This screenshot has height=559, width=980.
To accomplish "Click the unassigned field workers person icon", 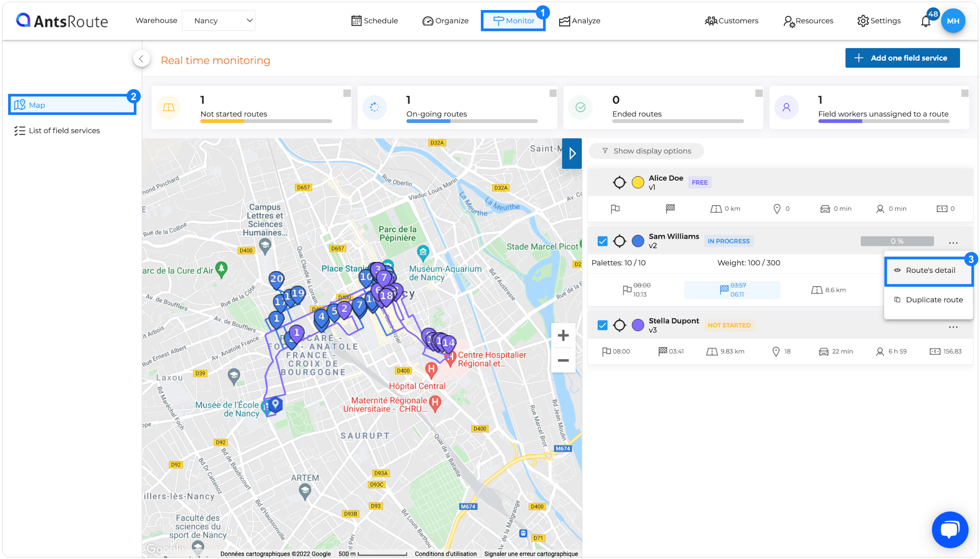I will tap(786, 107).
